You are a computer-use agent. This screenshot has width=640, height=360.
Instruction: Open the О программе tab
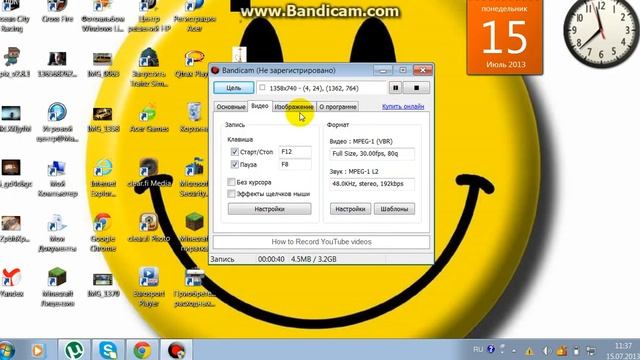click(338, 107)
